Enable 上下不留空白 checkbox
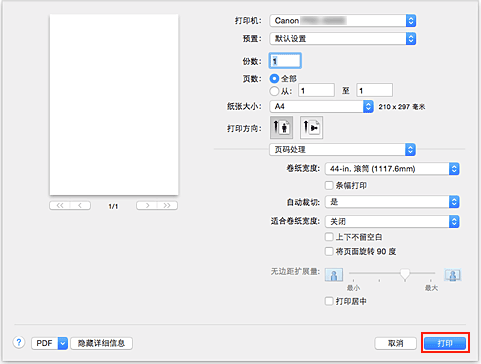Image resolution: width=481 pixels, height=364 pixels. coord(329,237)
